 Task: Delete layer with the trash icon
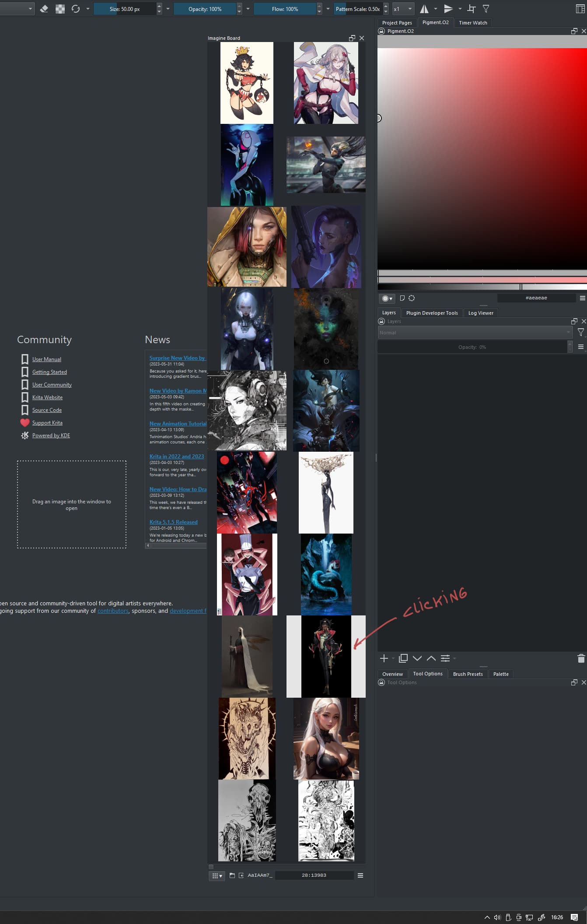pos(581,658)
